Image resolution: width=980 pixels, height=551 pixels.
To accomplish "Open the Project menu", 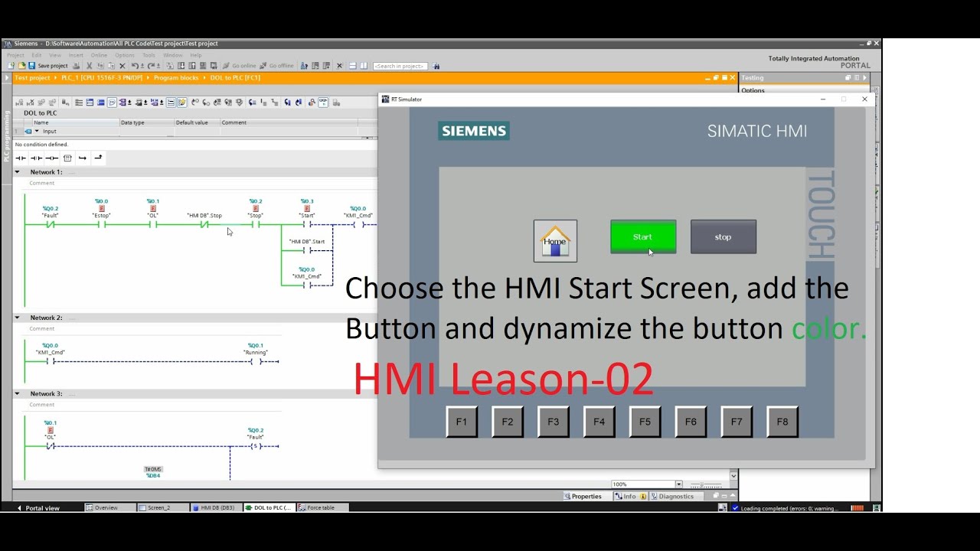I will (x=15, y=55).
